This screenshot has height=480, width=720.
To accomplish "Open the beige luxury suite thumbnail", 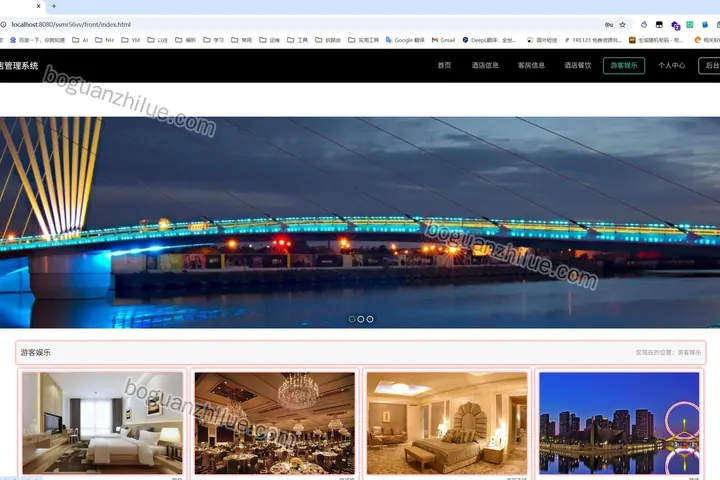I will [x=447, y=423].
